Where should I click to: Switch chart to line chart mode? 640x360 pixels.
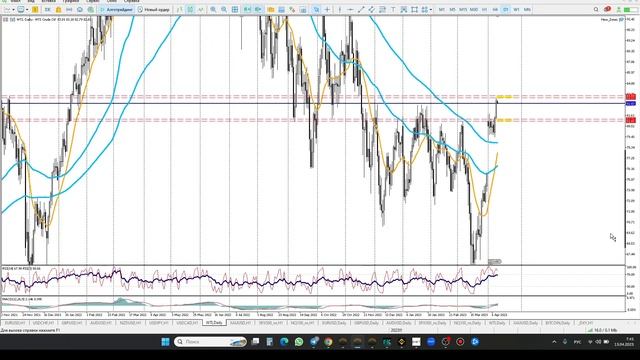[200, 9]
